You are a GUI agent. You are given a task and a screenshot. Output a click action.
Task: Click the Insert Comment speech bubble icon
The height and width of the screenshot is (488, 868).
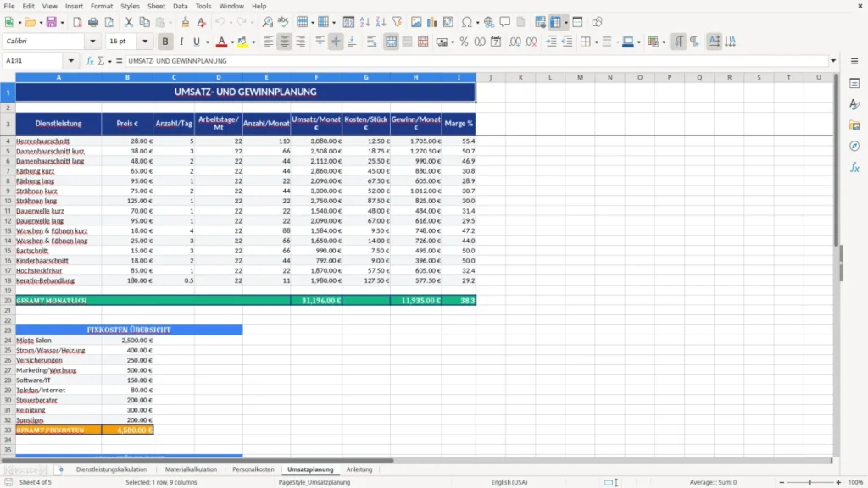point(505,22)
